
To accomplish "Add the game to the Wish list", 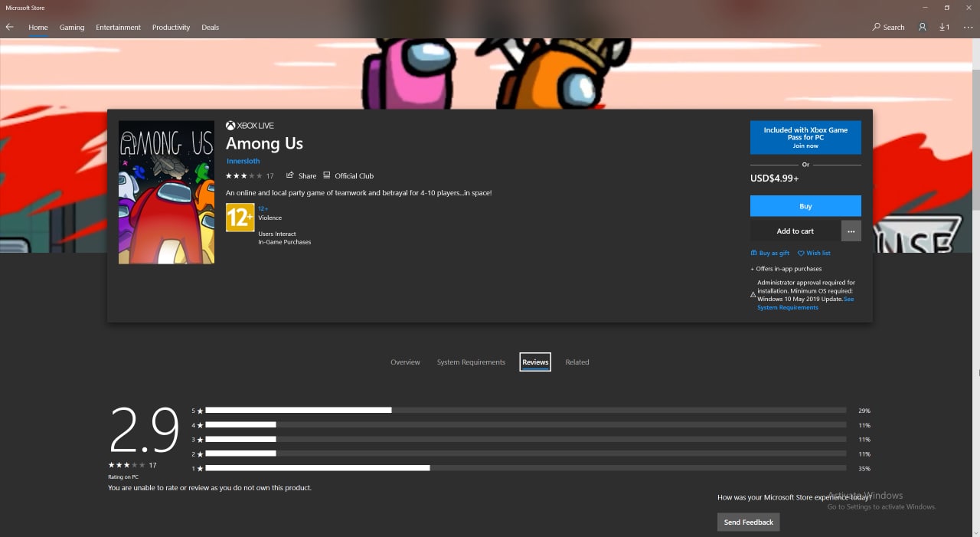I will pos(814,253).
